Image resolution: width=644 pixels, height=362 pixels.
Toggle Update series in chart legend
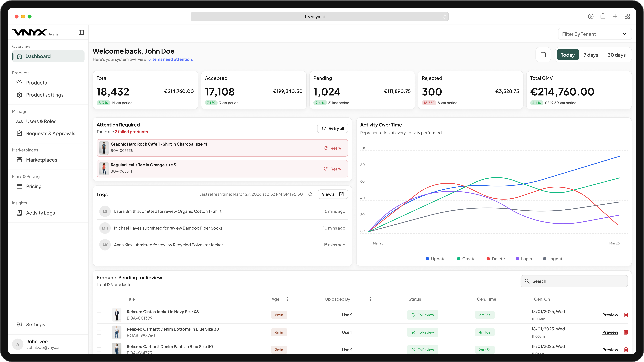click(x=435, y=259)
